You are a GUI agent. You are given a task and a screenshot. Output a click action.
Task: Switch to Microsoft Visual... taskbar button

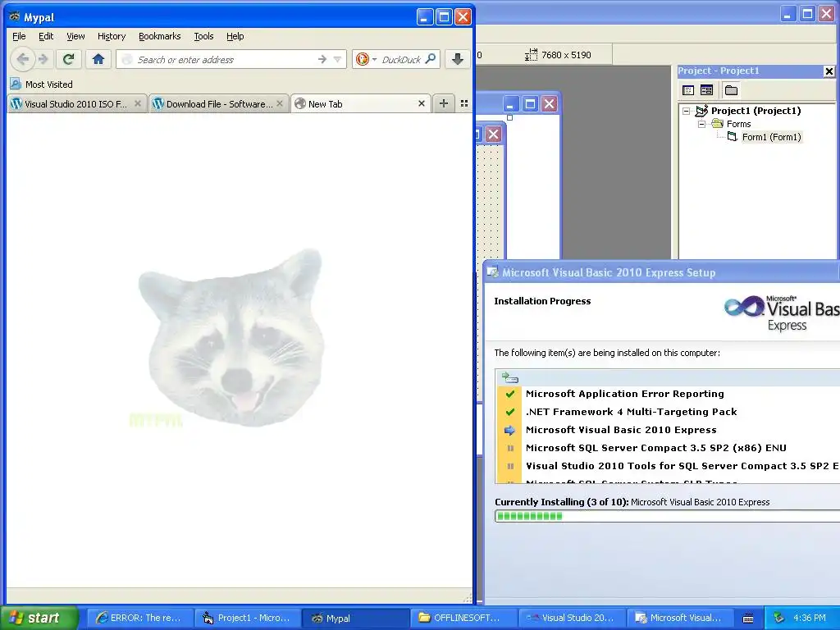[x=678, y=618]
